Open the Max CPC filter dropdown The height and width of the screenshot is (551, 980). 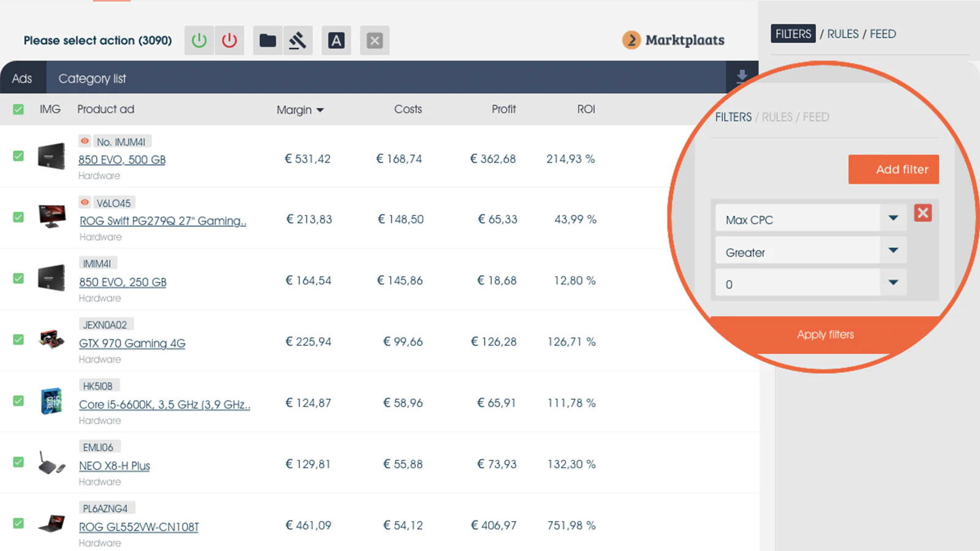pos(893,219)
